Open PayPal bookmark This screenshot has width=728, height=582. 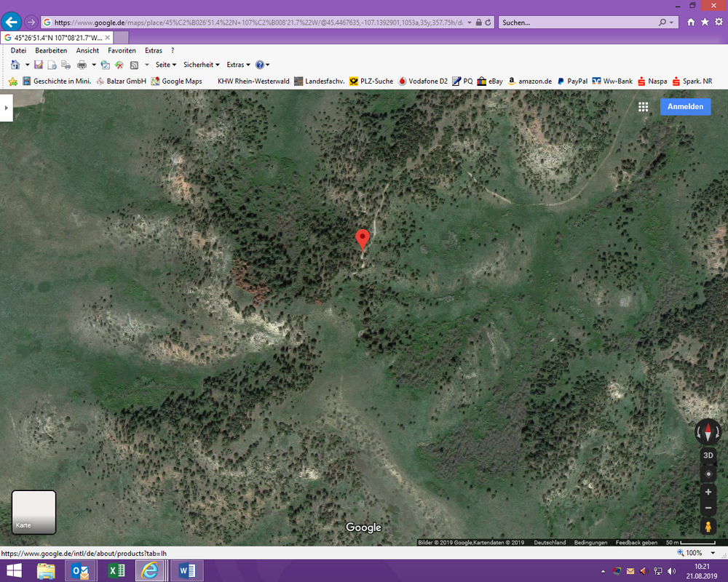(572, 81)
